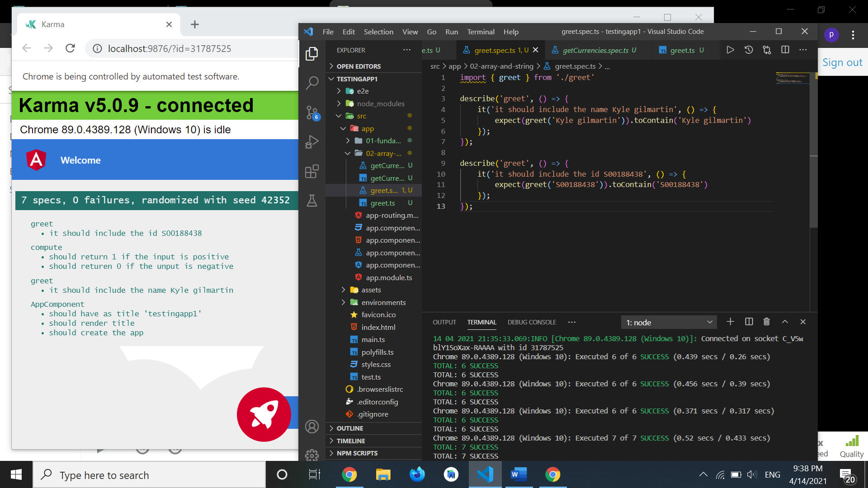
Task: Click the Sign out link in the background window
Action: tap(842, 62)
